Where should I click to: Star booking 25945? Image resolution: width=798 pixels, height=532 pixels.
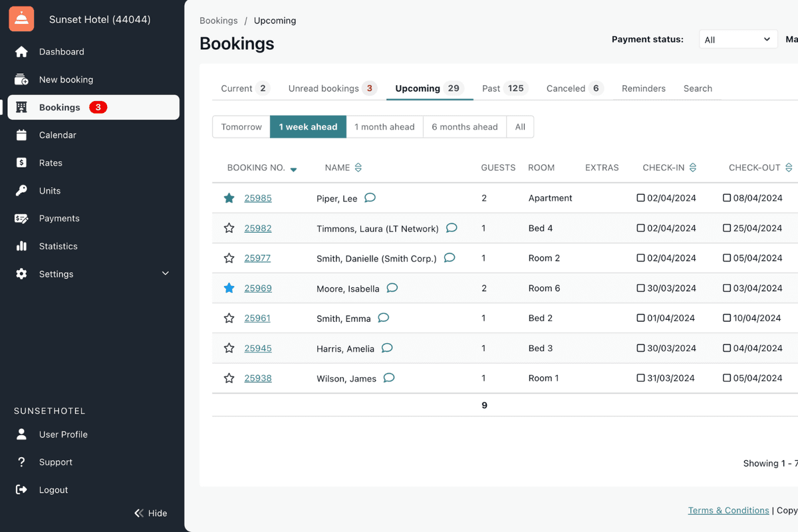coord(229,348)
